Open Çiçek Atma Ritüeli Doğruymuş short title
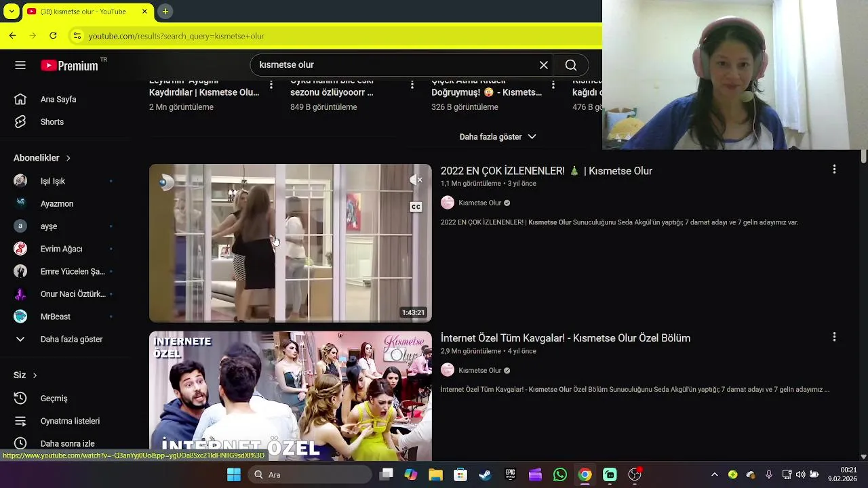This screenshot has width=868, height=488. [x=486, y=87]
